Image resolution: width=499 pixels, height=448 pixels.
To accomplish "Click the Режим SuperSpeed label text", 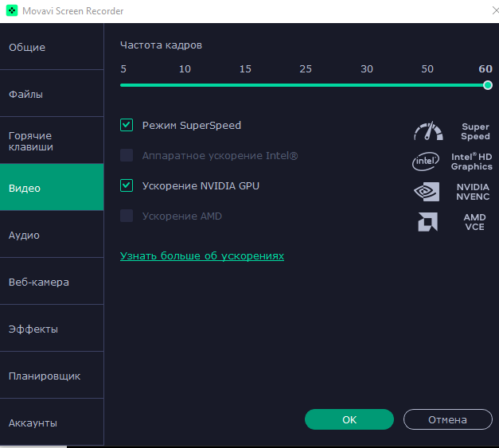I will click(x=192, y=125).
